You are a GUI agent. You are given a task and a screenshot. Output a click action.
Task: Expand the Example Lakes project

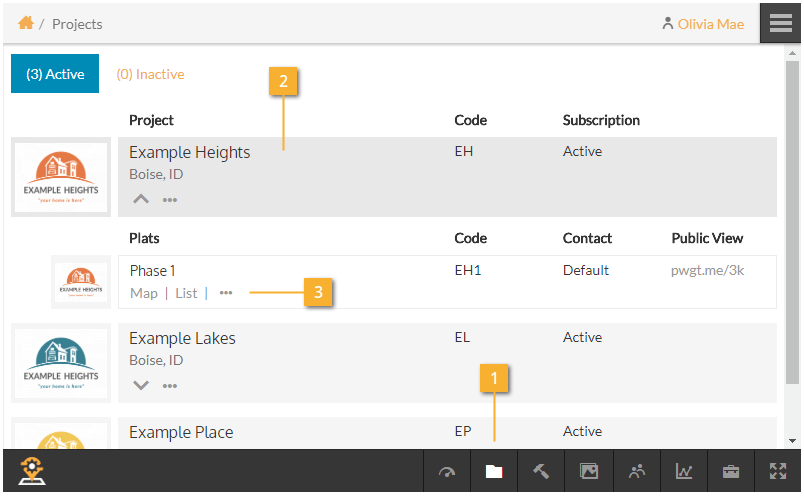click(141, 385)
